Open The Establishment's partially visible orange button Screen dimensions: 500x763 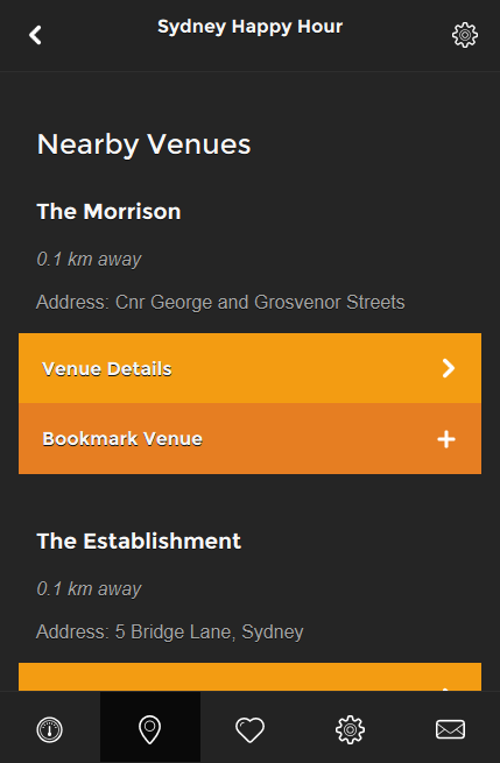250,677
